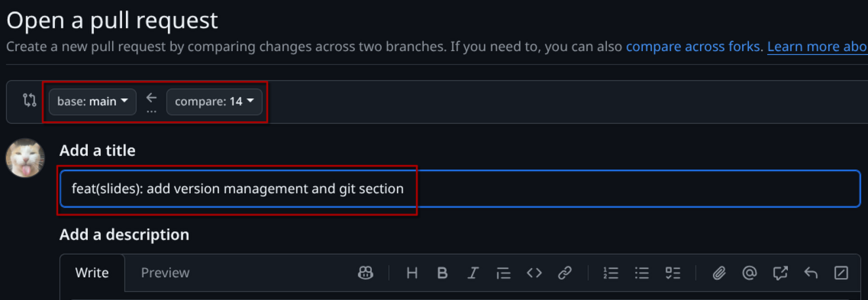This screenshot has width=868, height=300.
Task: Insert a saved reply using arrow icon
Action: 811,273
